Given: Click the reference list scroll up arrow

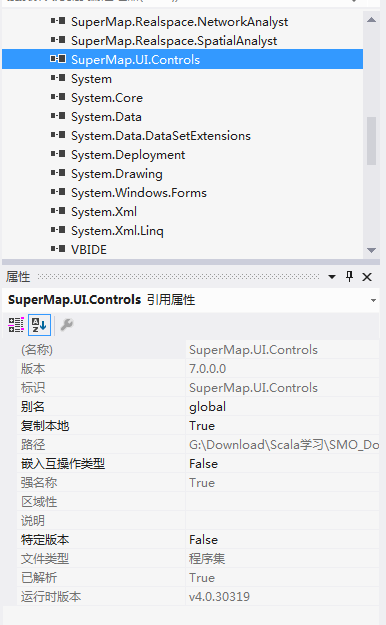Looking at the screenshot, I should pos(371,20).
